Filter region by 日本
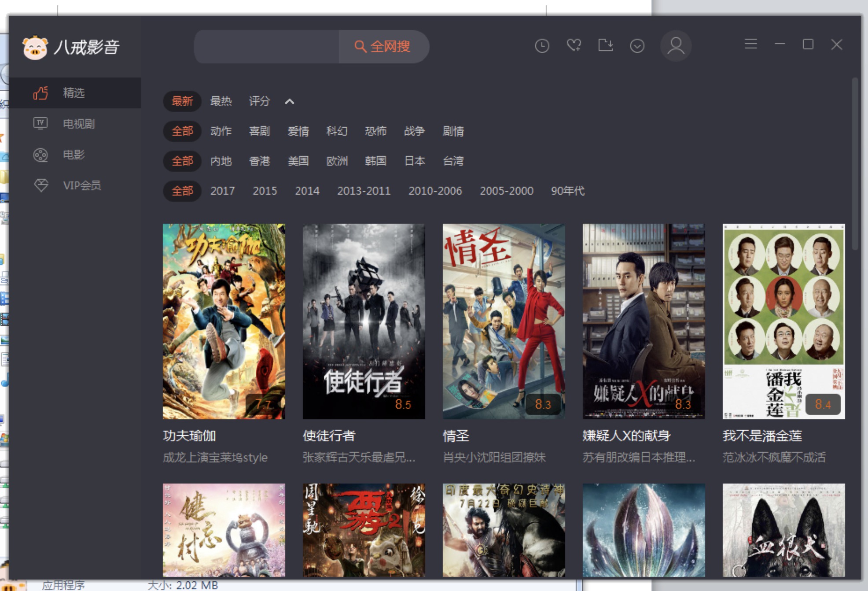Screen dimensions: 868x591 pos(415,161)
